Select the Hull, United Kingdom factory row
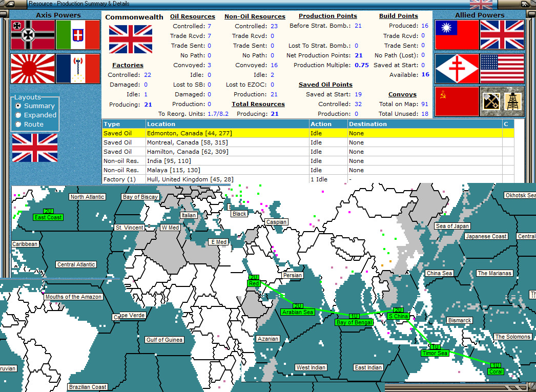 pos(308,179)
